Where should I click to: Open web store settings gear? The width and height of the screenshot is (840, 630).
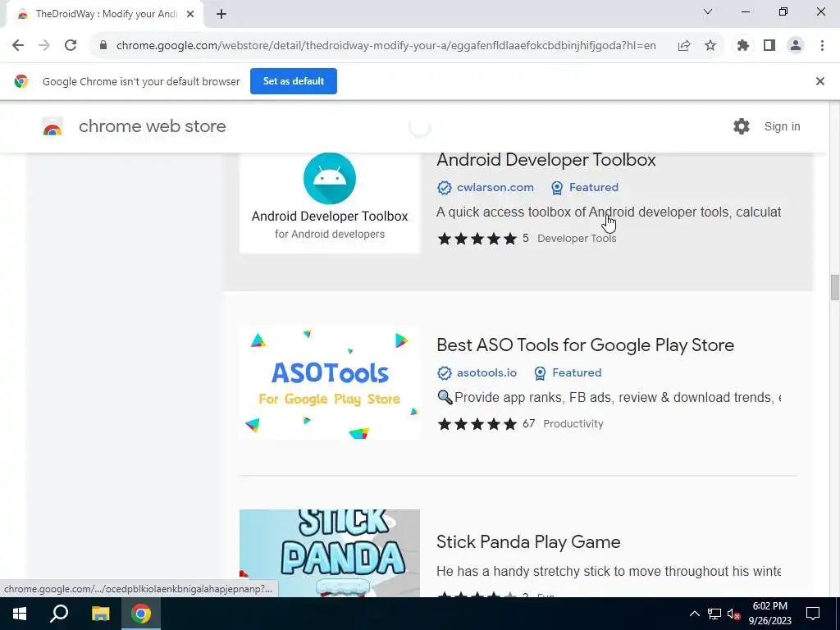742,126
